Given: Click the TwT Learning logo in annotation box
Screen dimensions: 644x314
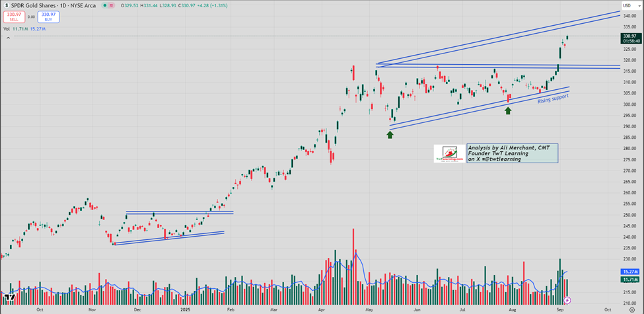Looking at the screenshot, I should 449,154.
